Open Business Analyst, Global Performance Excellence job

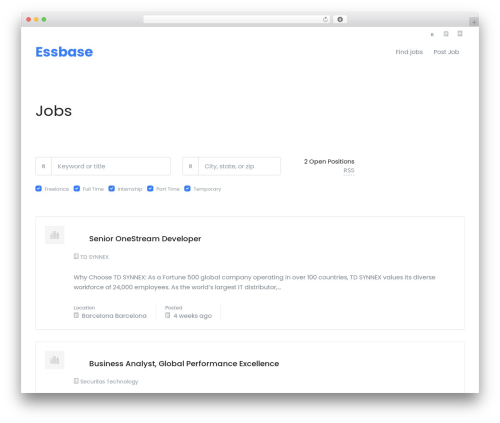click(x=184, y=364)
